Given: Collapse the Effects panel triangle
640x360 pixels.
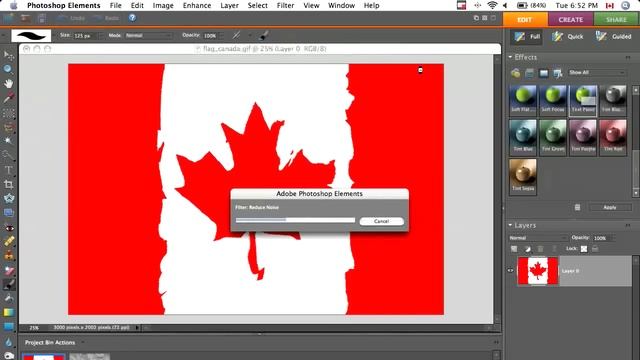Looking at the screenshot, I should click(510, 57).
